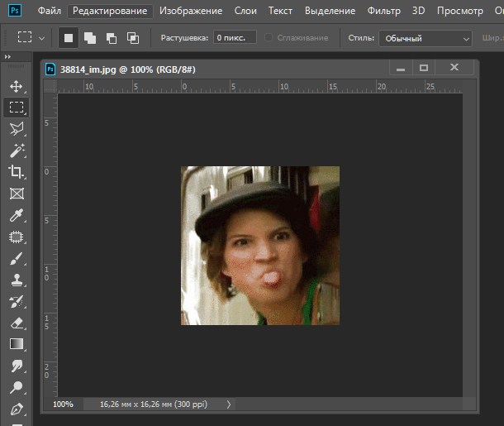Click the Photoshop logo icon
504x426 pixels.
(15, 10)
